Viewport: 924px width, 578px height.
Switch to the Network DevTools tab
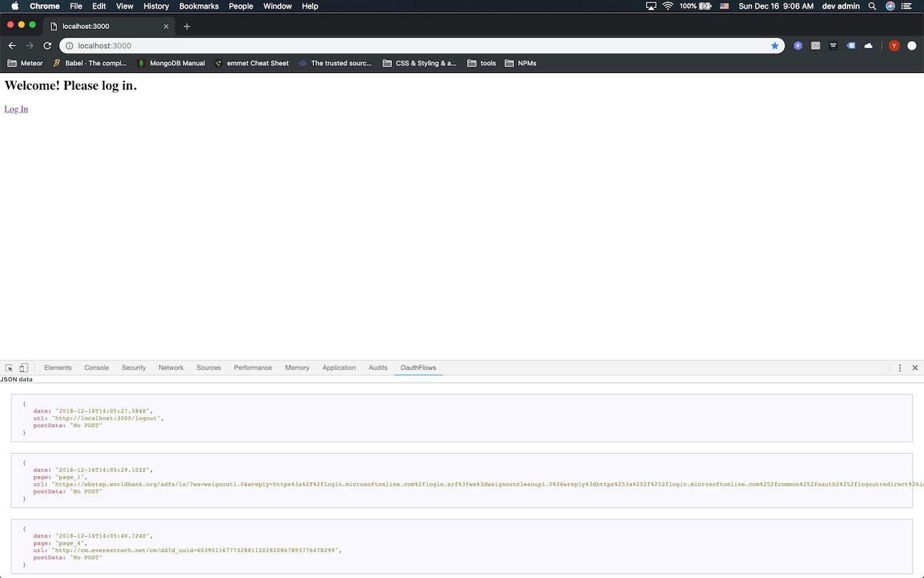tap(171, 368)
